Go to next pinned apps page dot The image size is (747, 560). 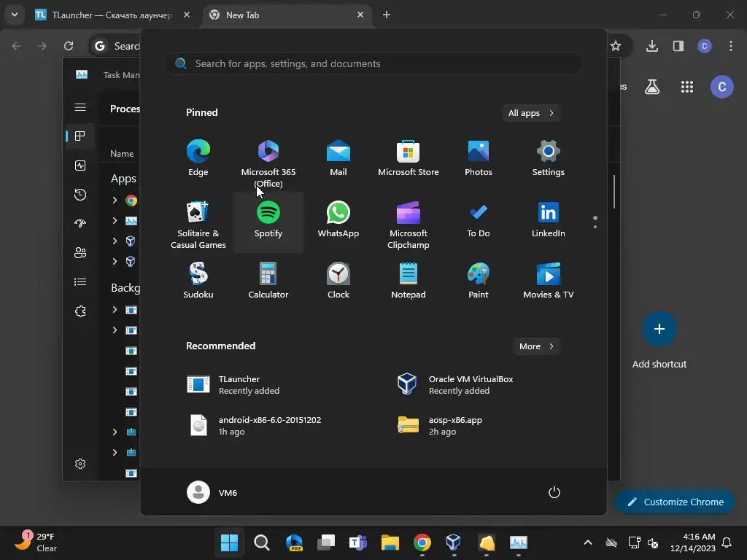coord(595,227)
